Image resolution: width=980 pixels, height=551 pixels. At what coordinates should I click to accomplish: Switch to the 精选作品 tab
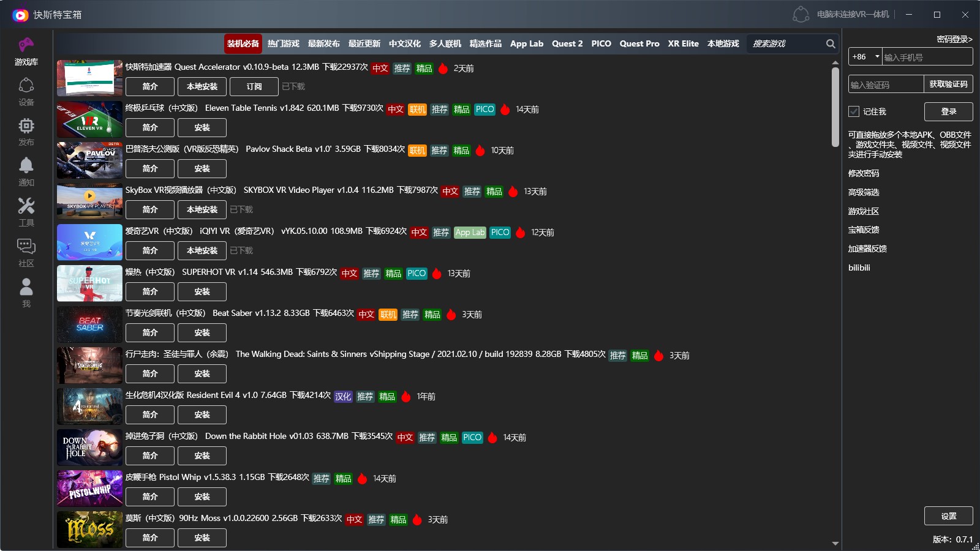486,43
